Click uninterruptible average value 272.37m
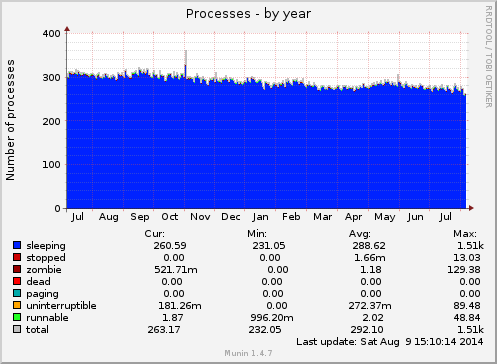 pos(370,306)
